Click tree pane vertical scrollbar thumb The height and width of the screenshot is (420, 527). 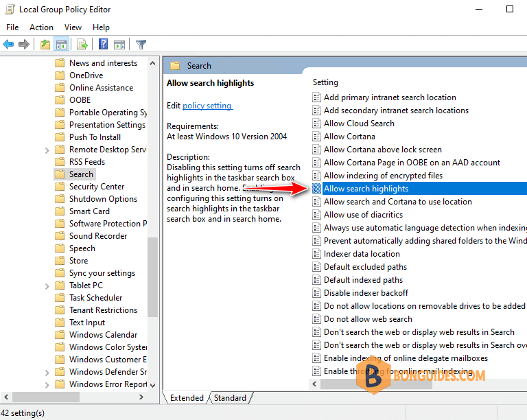[x=152, y=277]
